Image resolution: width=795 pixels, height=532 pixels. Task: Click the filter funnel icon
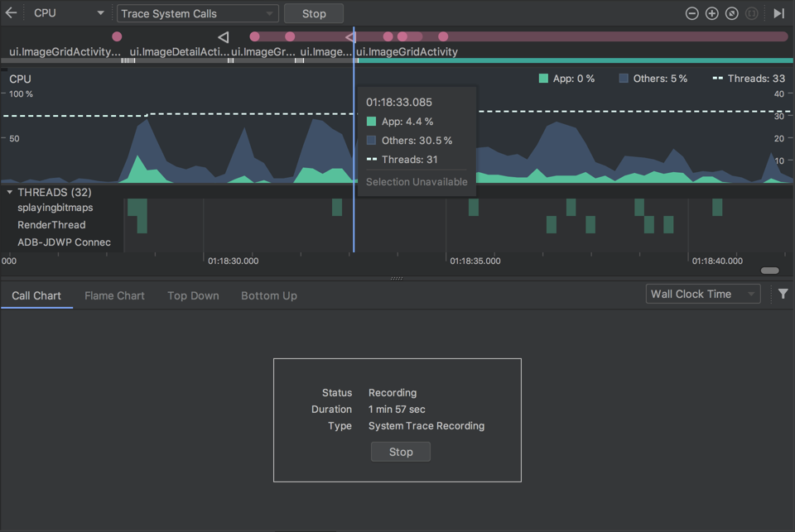tap(783, 294)
